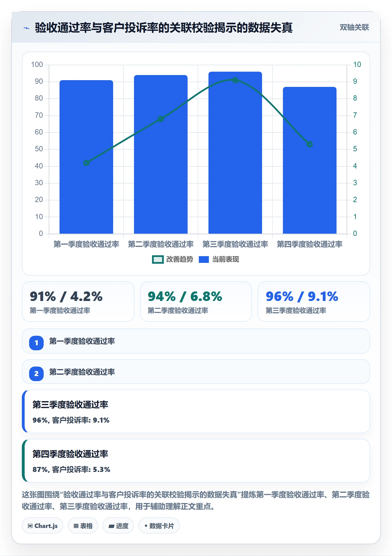This screenshot has width=392, height=556.
Task: Click the 进度 tag
Action: (x=118, y=526)
